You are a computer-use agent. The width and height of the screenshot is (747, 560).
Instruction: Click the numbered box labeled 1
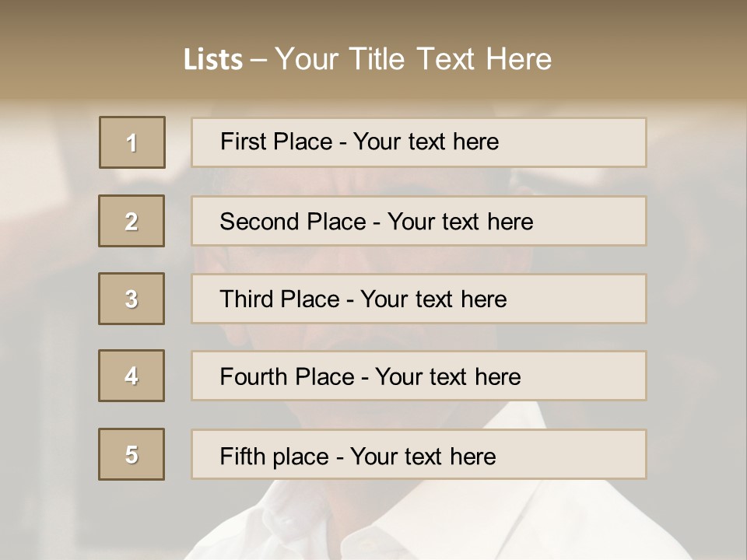[132, 142]
